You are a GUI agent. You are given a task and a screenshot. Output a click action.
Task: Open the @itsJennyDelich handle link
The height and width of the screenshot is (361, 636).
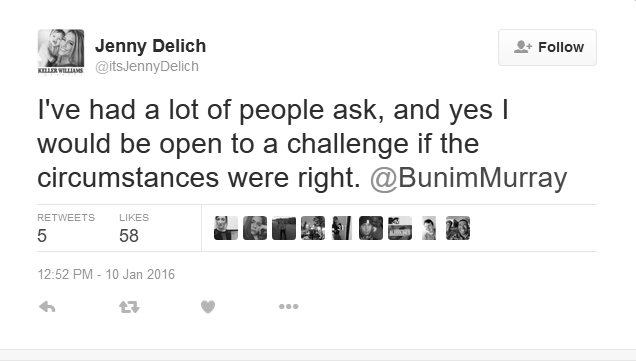pyautogui.click(x=147, y=66)
